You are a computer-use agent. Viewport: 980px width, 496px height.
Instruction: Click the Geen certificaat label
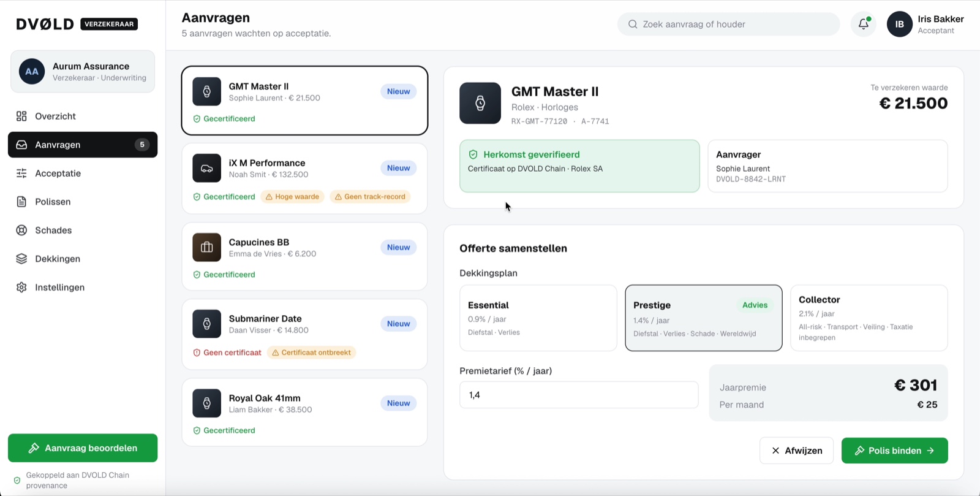point(227,353)
